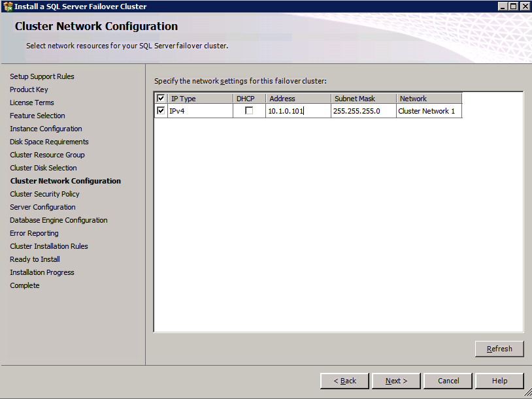Close the installer window

pos(525,7)
